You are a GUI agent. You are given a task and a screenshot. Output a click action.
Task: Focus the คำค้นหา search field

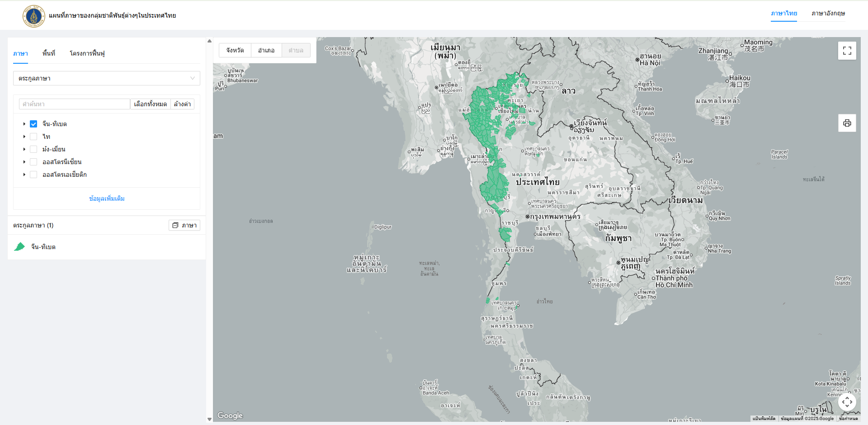tap(75, 104)
